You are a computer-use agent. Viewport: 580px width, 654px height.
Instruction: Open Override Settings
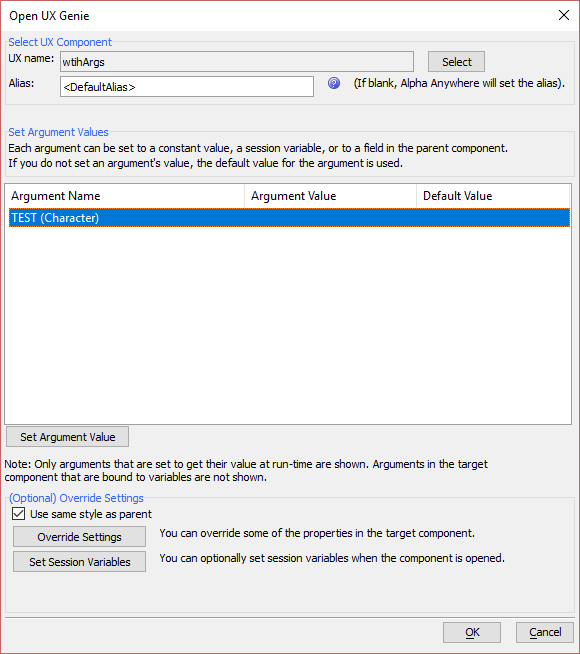tap(79, 537)
